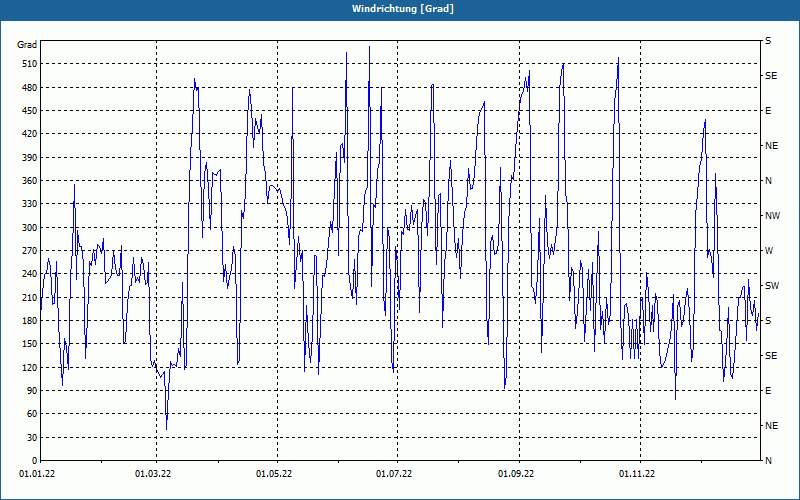This screenshot has width=800, height=500.
Task: Click the 450 y-axis tick label
Action: pos(30,111)
